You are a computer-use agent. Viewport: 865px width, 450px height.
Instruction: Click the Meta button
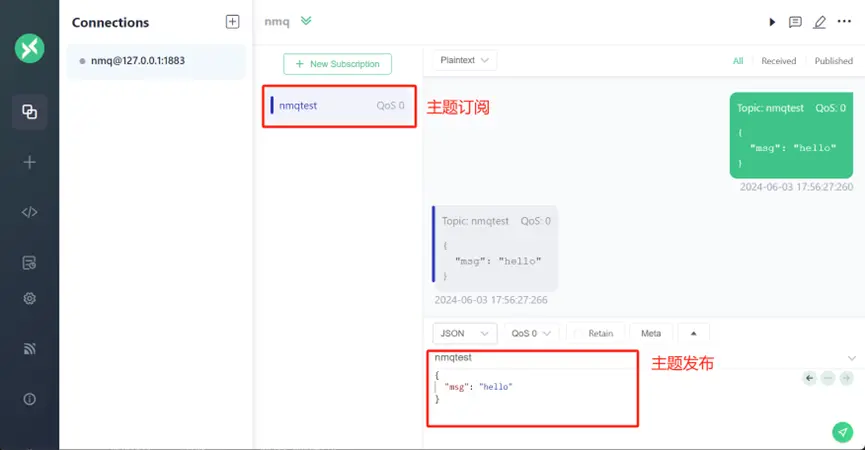coord(651,333)
